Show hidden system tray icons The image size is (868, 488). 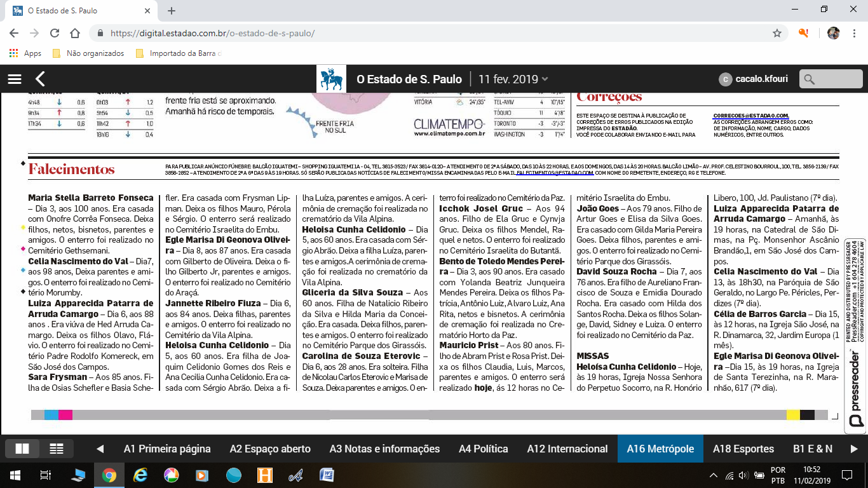(714, 475)
